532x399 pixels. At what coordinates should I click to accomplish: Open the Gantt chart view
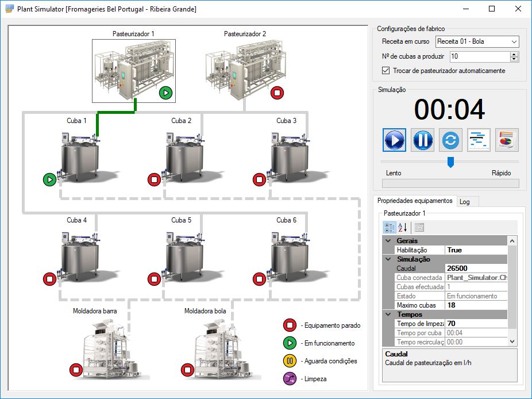(x=479, y=140)
